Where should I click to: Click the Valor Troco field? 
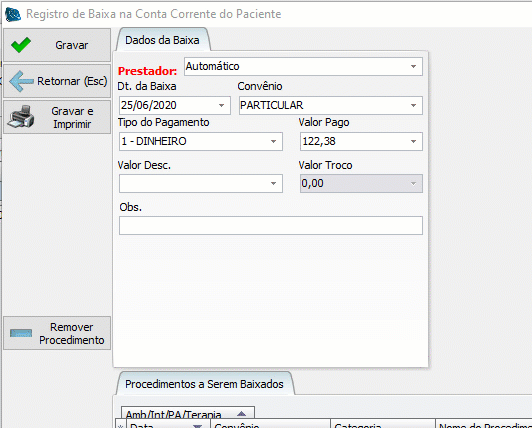[361, 184]
